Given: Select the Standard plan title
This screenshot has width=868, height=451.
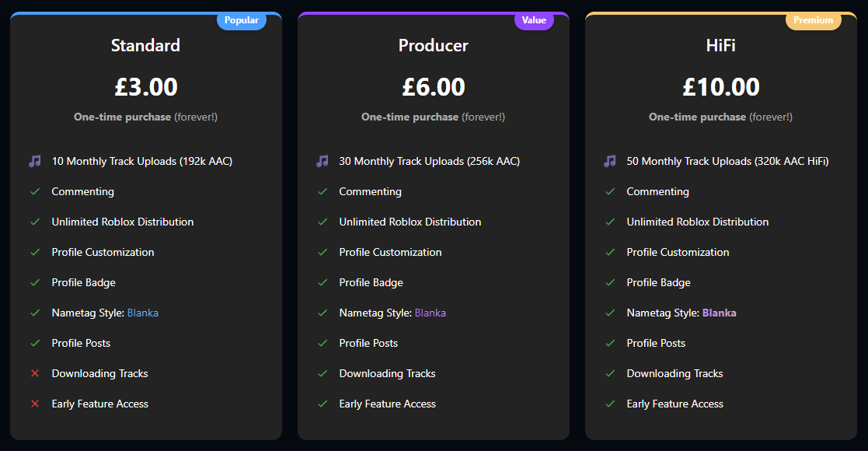Looking at the screenshot, I should [x=145, y=45].
